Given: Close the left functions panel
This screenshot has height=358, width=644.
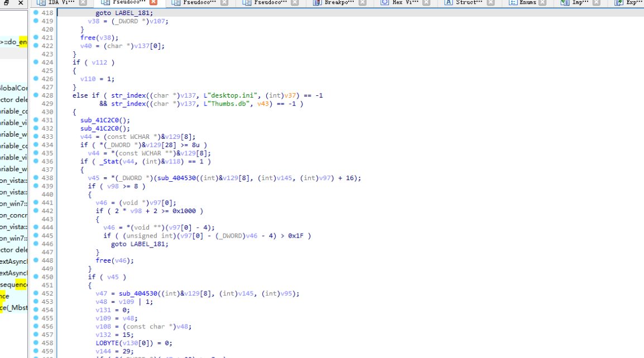Looking at the screenshot, I should 21,3.
